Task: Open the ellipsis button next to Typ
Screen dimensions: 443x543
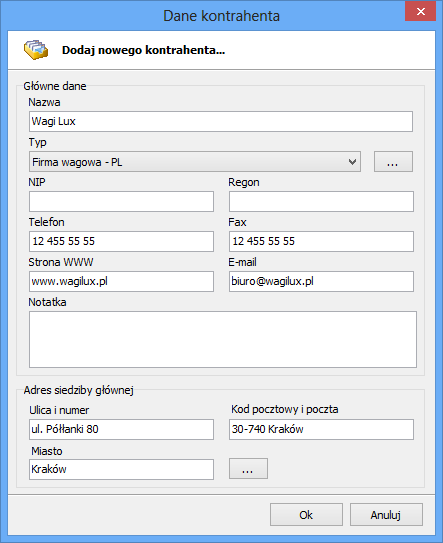Action: (393, 162)
